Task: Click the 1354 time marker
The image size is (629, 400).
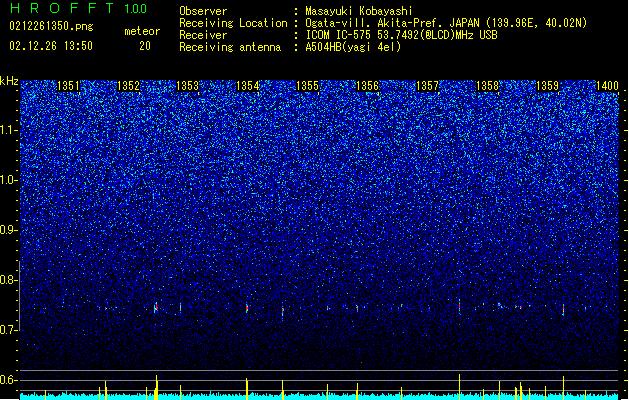Action: (248, 86)
